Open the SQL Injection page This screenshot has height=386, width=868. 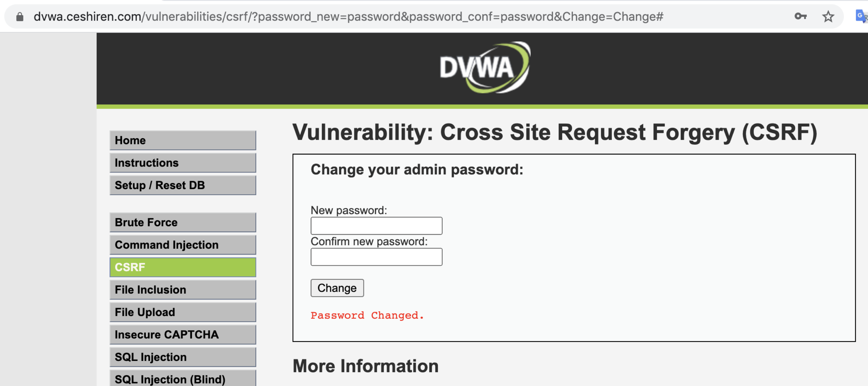click(183, 357)
